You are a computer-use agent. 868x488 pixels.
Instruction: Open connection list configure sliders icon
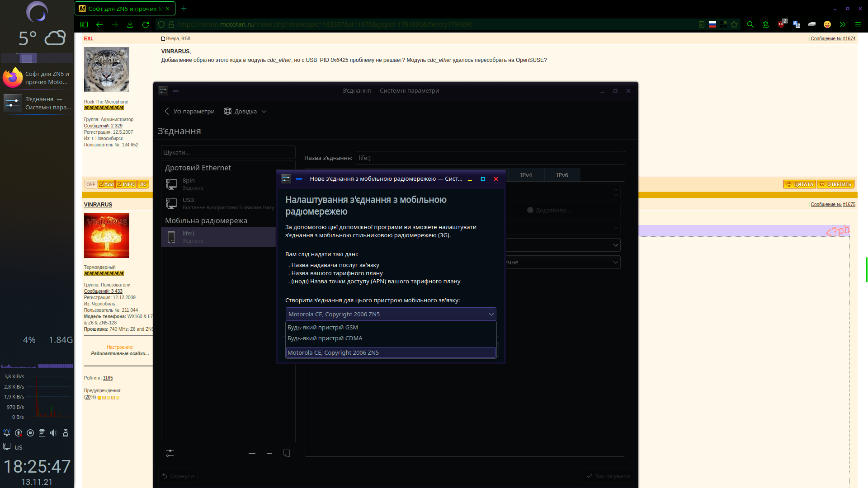click(170, 453)
